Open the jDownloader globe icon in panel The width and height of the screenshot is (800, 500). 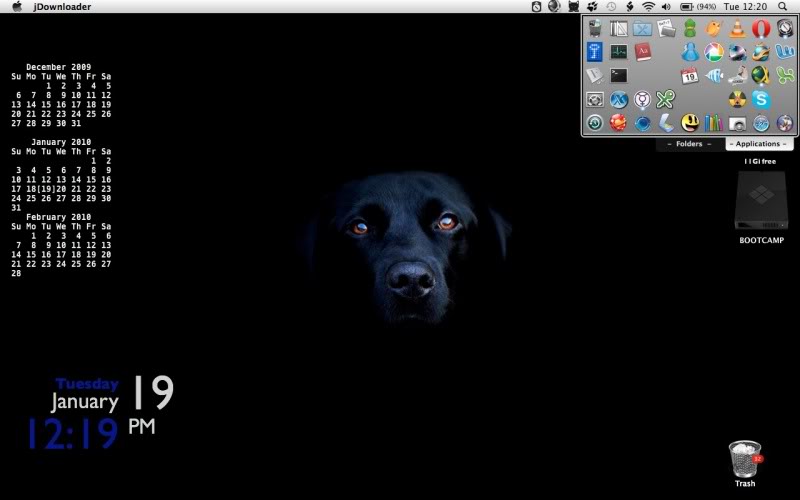[760, 75]
